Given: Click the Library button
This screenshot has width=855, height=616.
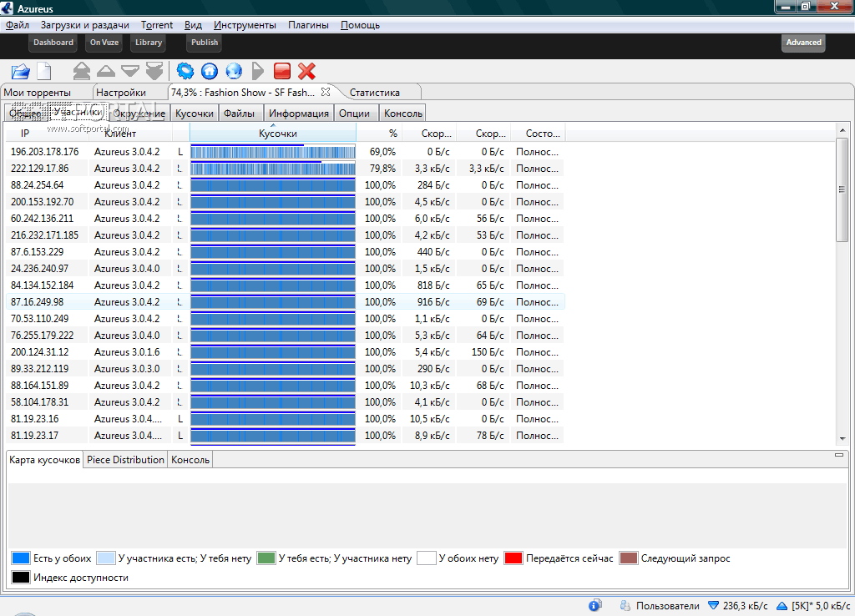Looking at the screenshot, I should [149, 43].
